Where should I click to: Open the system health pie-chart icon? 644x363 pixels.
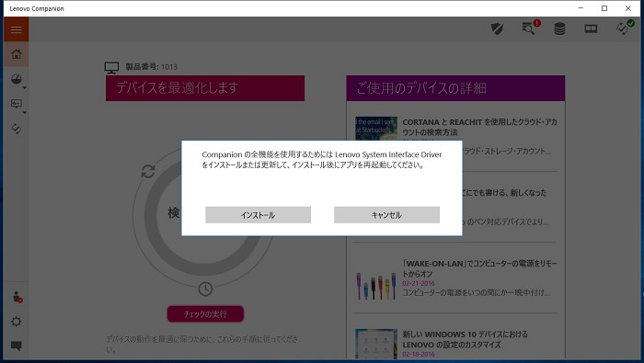pos(16,79)
